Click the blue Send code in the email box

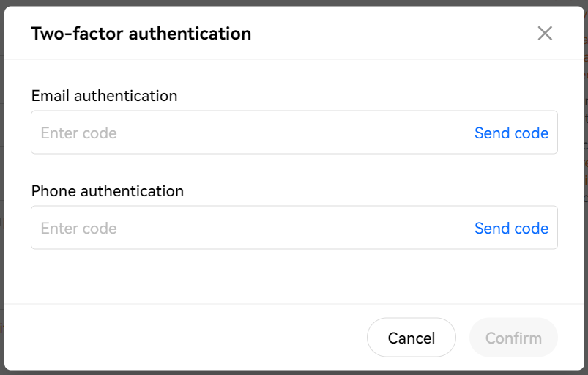(511, 133)
